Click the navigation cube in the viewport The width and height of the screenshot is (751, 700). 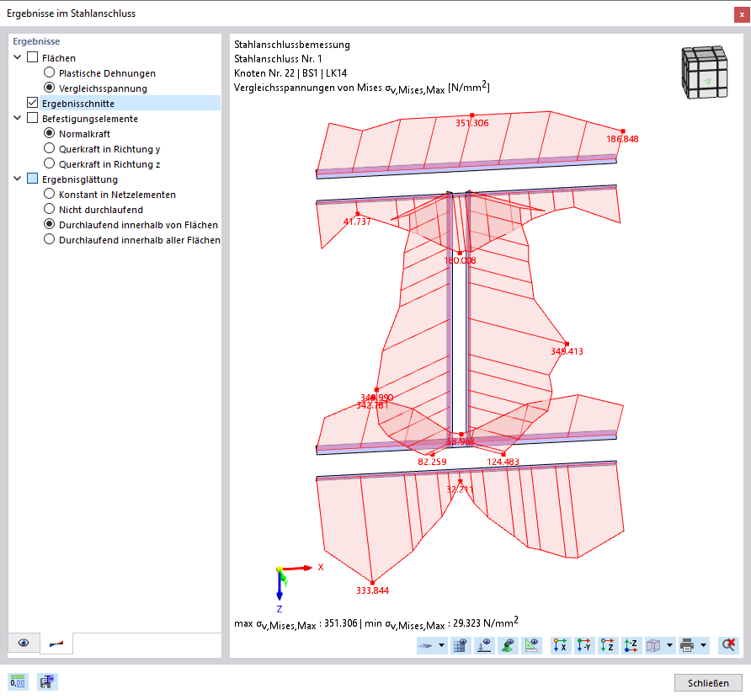coord(705,72)
